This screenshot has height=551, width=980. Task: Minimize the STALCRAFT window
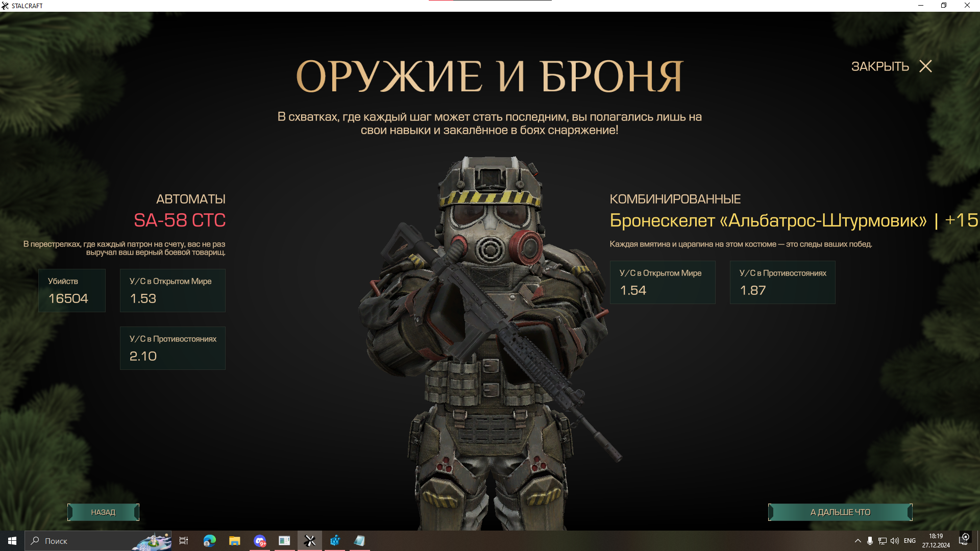pos(921,6)
